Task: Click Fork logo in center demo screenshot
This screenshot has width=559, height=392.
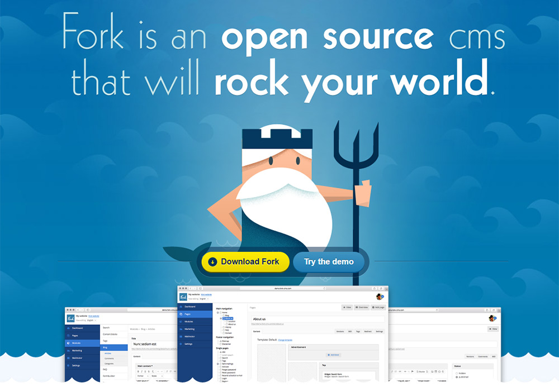Action: click(183, 297)
